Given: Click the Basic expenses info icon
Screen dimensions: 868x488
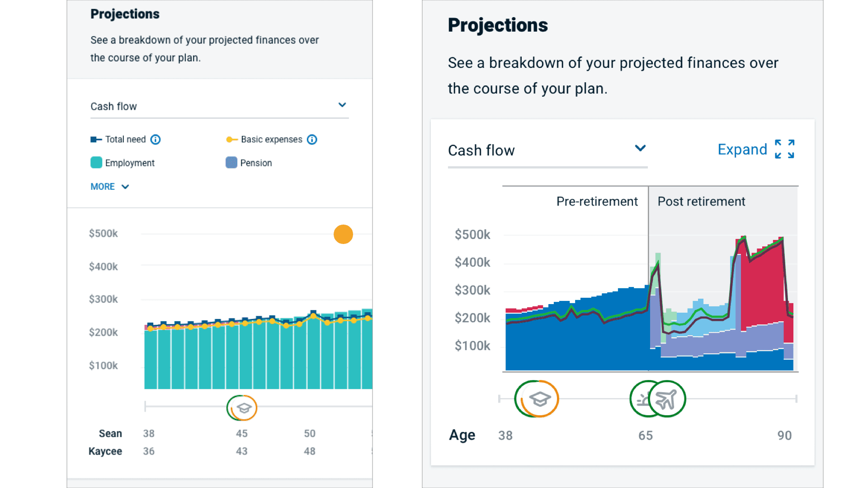Looking at the screenshot, I should 312,140.
